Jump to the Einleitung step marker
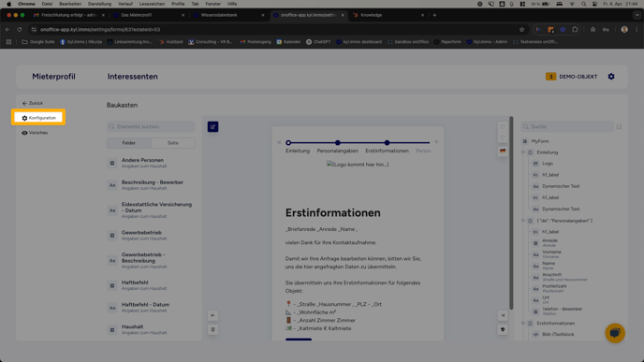Viewport: 644px width, 362px height. 288,143
